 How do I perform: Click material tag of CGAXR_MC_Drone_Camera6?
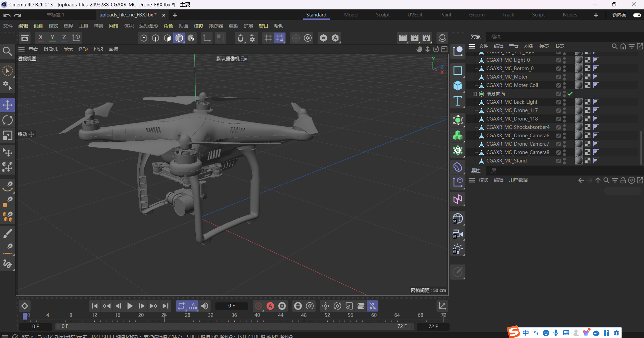[x=579, y=136]
